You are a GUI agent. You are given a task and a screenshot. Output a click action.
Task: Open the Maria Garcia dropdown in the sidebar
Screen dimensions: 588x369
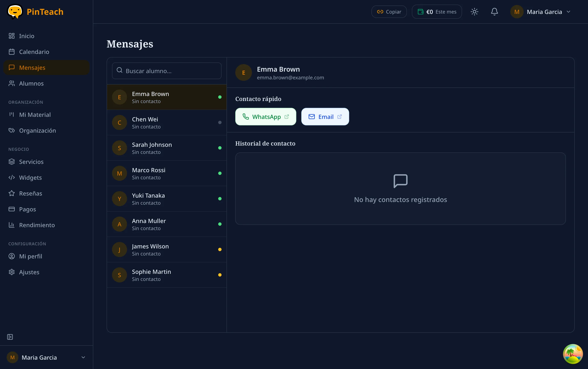[x=83, y=357]
